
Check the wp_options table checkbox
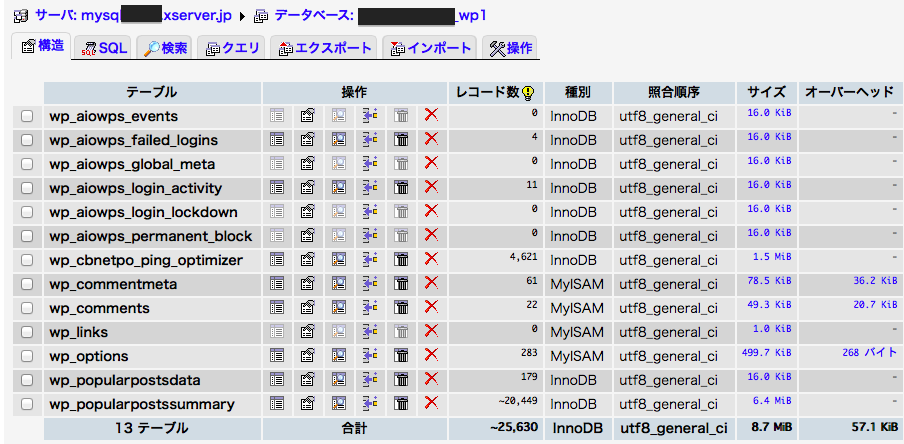[x=27, y=356]
